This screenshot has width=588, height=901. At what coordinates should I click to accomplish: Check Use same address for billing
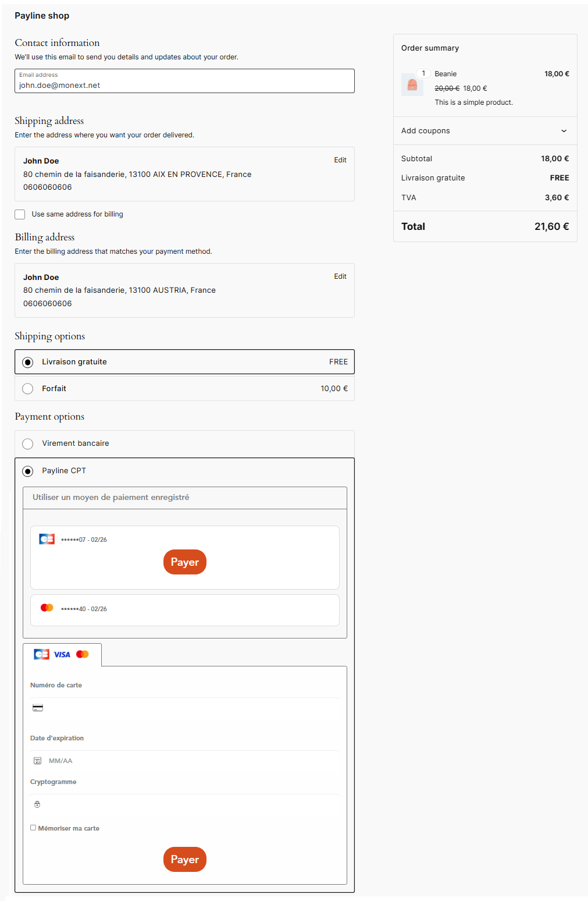click(x=20, y=214)
